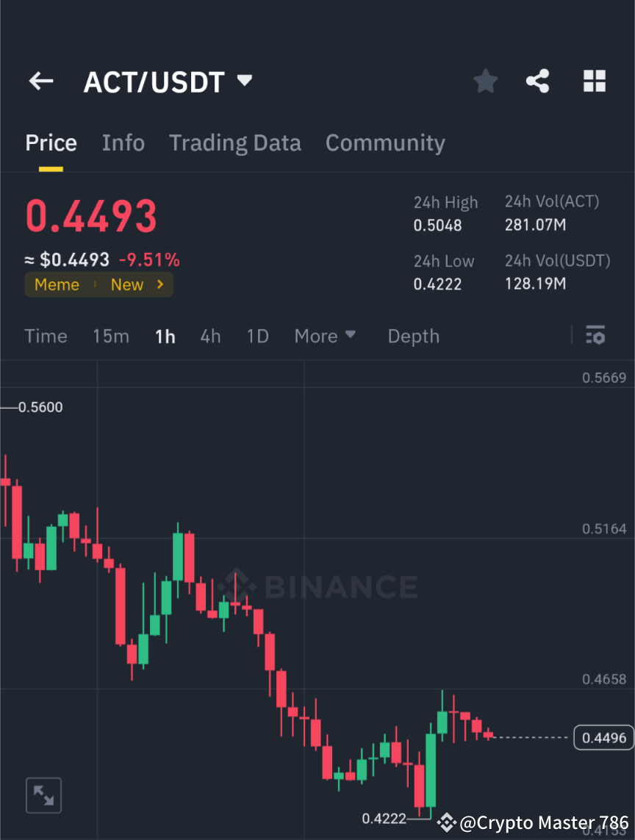The image size is (635, 840).
Task: Share the ACT/USDT chart
Action: [538, 82]
